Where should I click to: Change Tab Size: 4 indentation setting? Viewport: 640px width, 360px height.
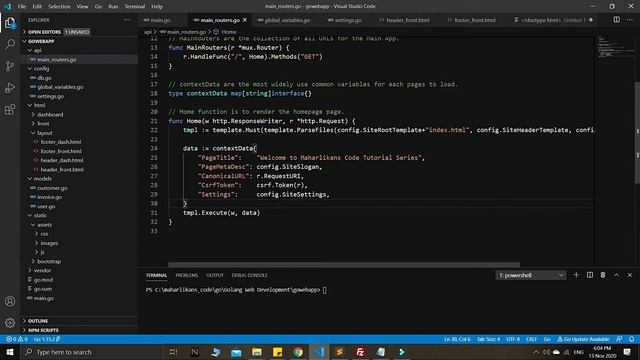[488, 339]
